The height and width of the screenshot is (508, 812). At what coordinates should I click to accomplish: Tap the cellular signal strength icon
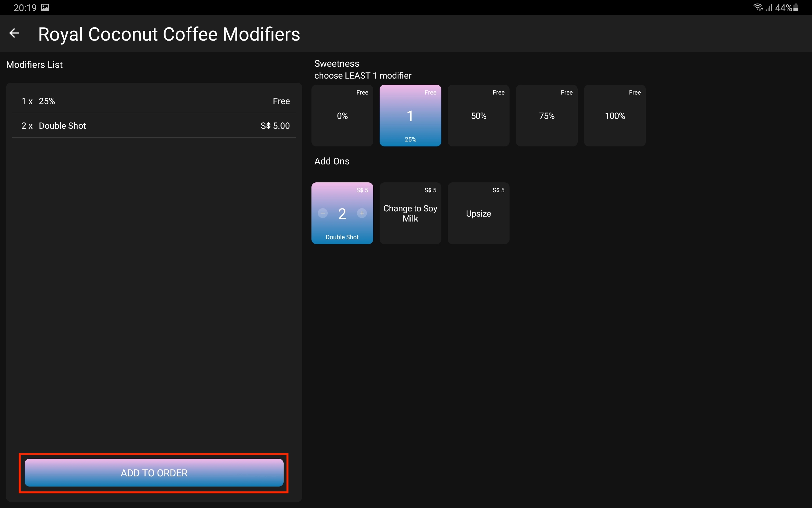[x=769, y=7]
